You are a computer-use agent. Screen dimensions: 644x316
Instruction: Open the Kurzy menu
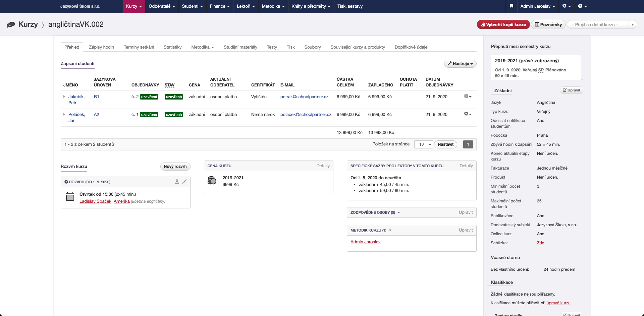click(134, 6)
